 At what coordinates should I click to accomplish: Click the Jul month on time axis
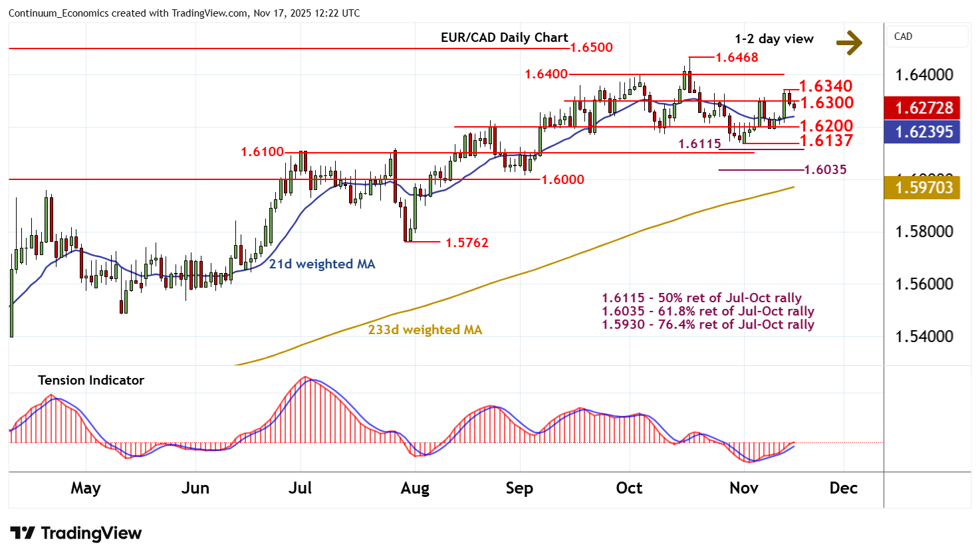pyautogui.click(x=300, y=488)
